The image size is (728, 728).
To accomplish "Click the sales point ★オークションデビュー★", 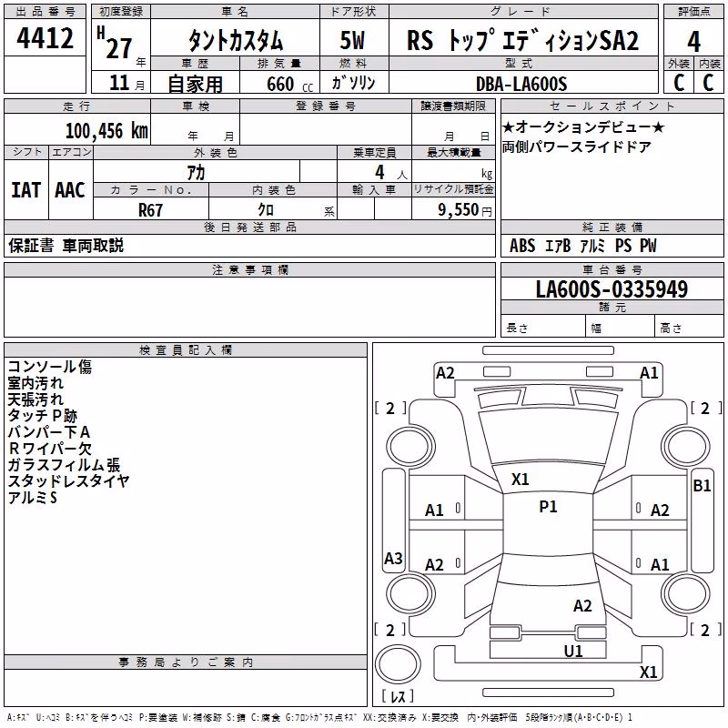I will coord(583,126).
